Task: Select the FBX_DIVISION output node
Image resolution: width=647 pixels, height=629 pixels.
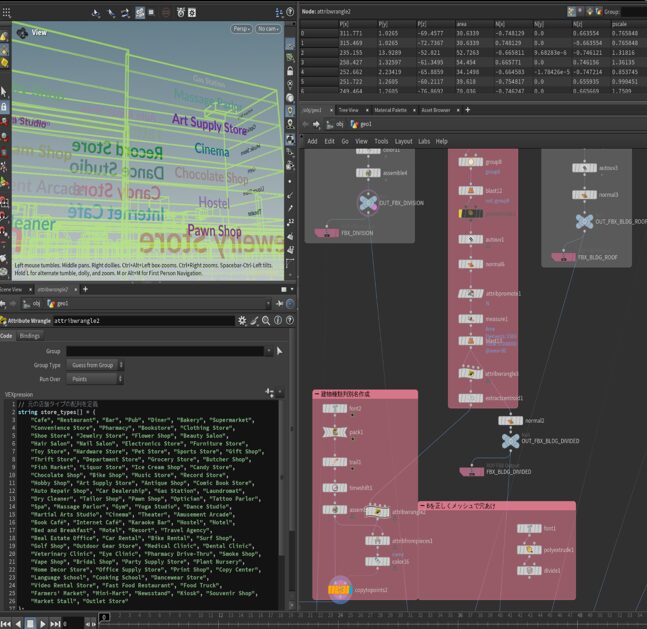Action: pos(327,234)
